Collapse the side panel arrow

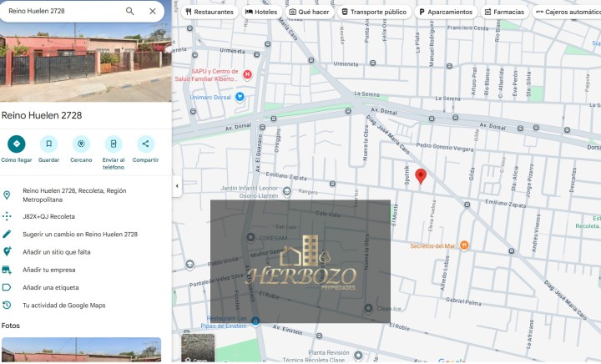pyautogui.click(x=176, y=185)
